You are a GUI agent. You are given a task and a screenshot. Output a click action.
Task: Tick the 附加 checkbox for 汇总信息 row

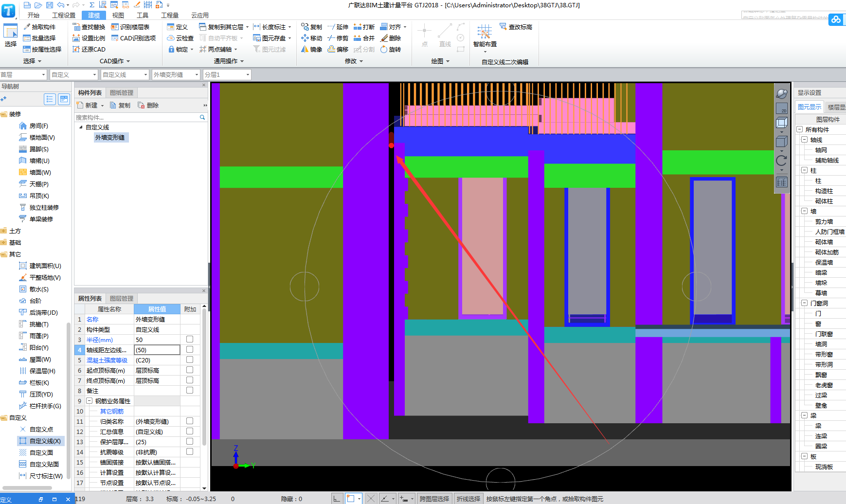190,431
